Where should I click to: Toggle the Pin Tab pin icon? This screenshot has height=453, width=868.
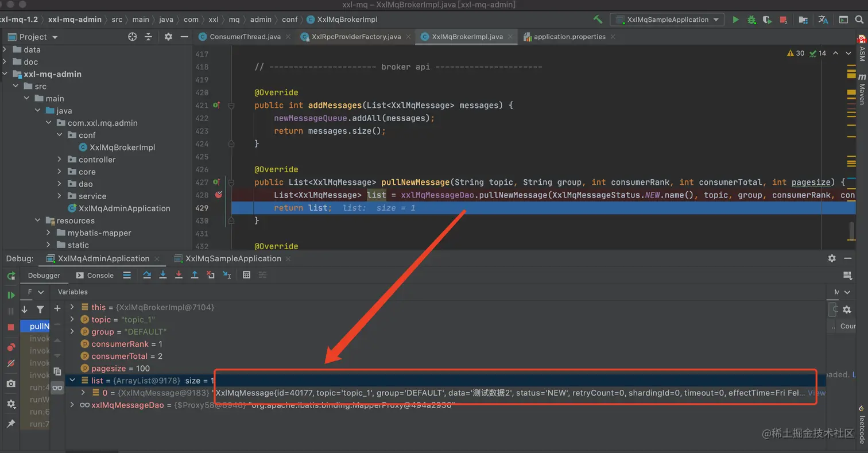(11, 424)
